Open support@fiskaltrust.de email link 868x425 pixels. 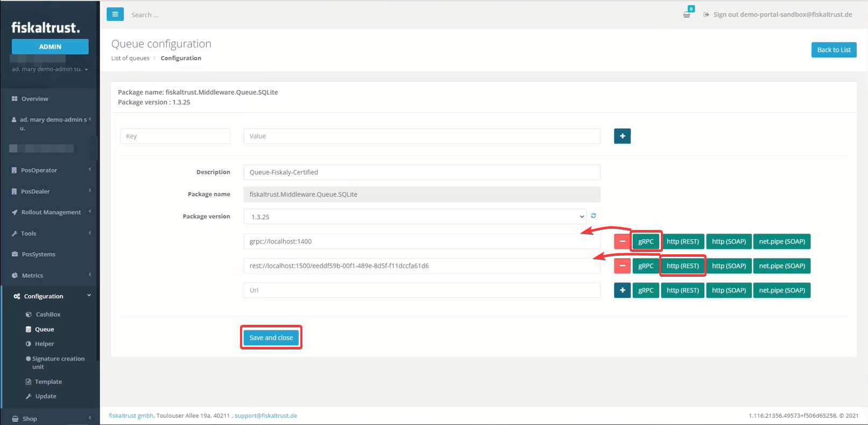[x=266, y=416]
